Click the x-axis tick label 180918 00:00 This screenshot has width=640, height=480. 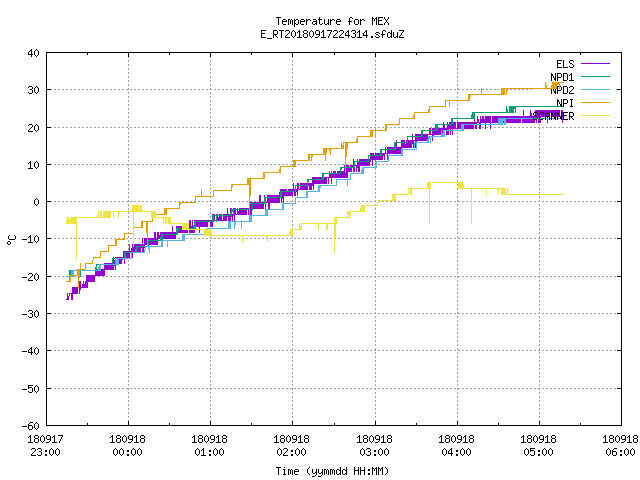coord(127,446)
